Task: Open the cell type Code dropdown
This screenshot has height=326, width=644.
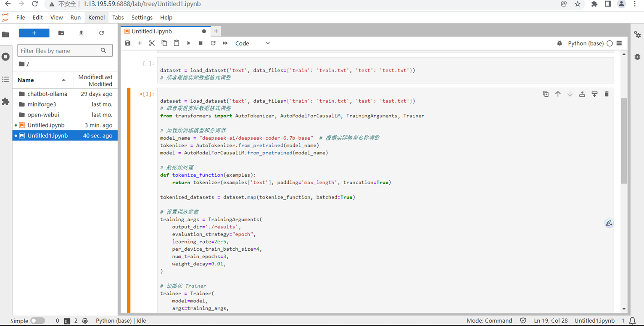Action: pyautogui.click(x=252, y=43)
